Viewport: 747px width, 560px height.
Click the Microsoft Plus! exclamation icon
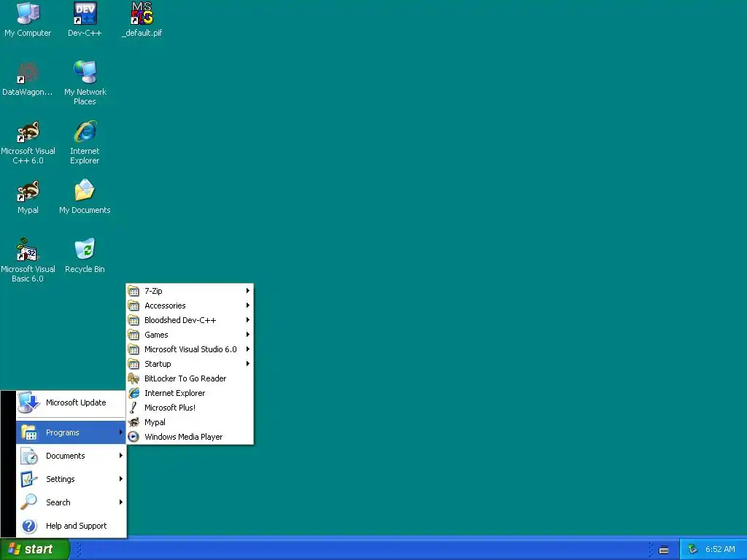click(134, 408)
